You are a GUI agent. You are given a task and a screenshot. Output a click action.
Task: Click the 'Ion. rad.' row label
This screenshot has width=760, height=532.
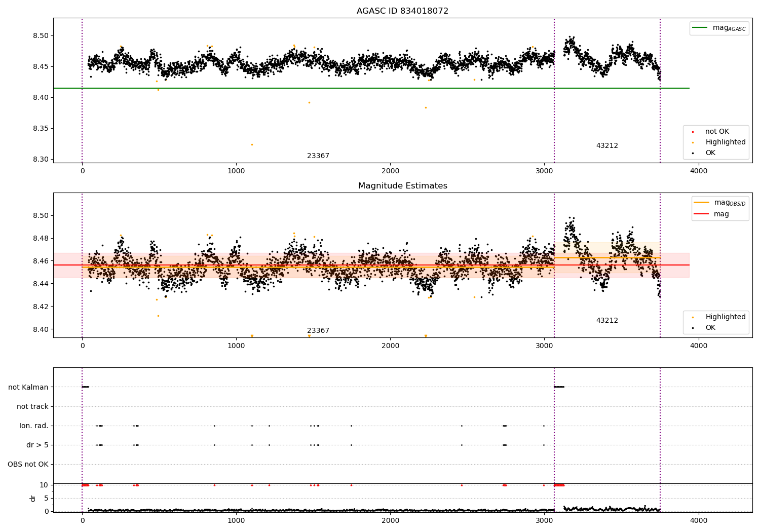coord(34,426)
